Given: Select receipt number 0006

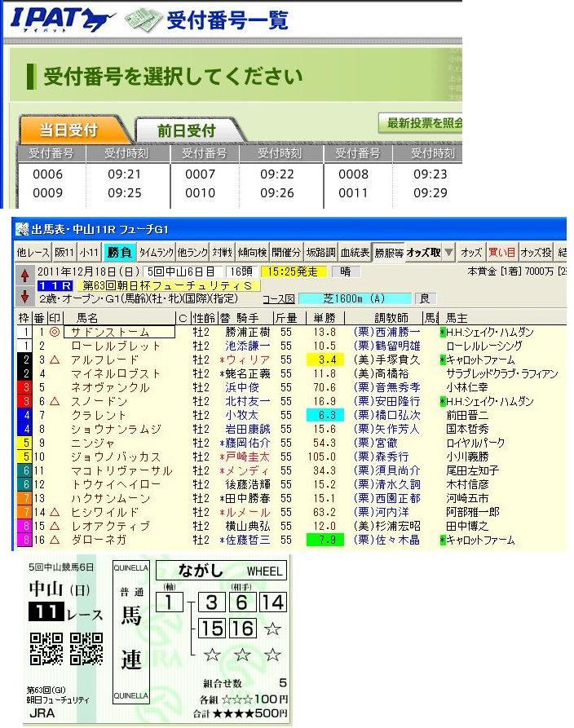Looking at the screenshot, I should pyautogui.click(x=47, y=174).
